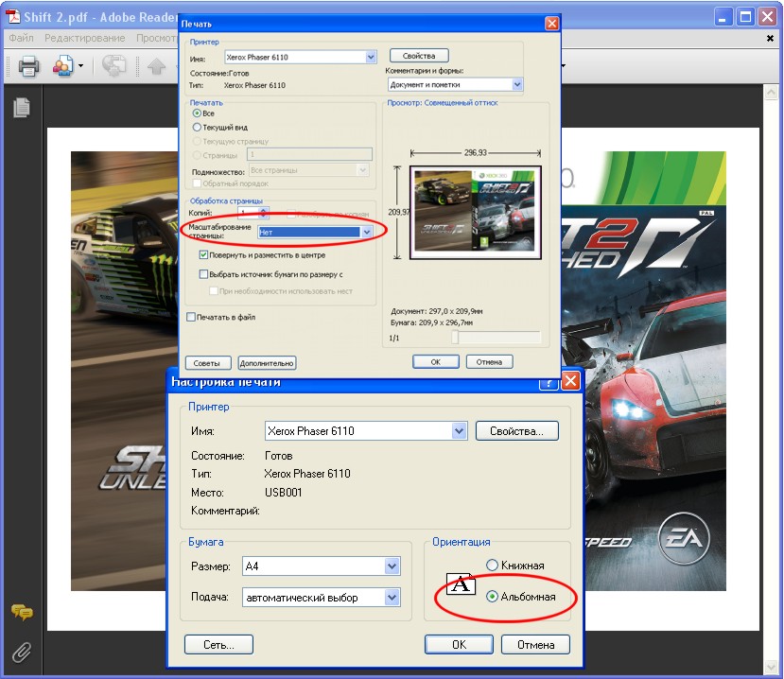
Task: Enable Выбрать источник бумаги по размеру checkbox
Action: [203, 274]
